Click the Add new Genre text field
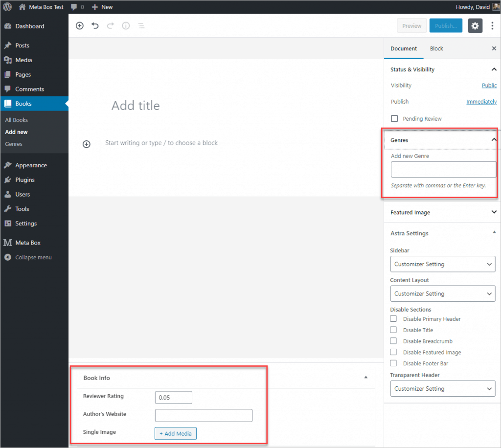 (x=443, y=170)
